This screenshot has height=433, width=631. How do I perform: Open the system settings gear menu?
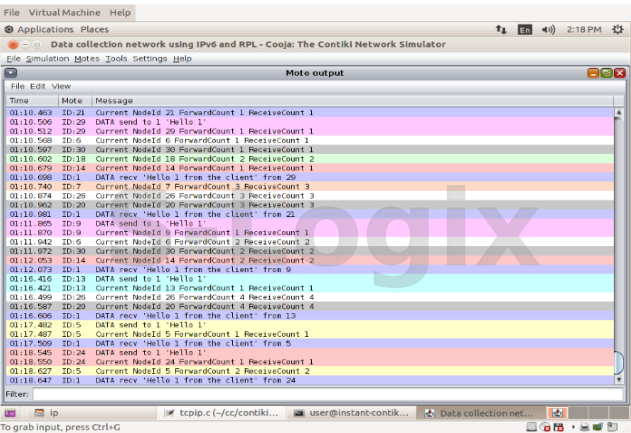618,29
